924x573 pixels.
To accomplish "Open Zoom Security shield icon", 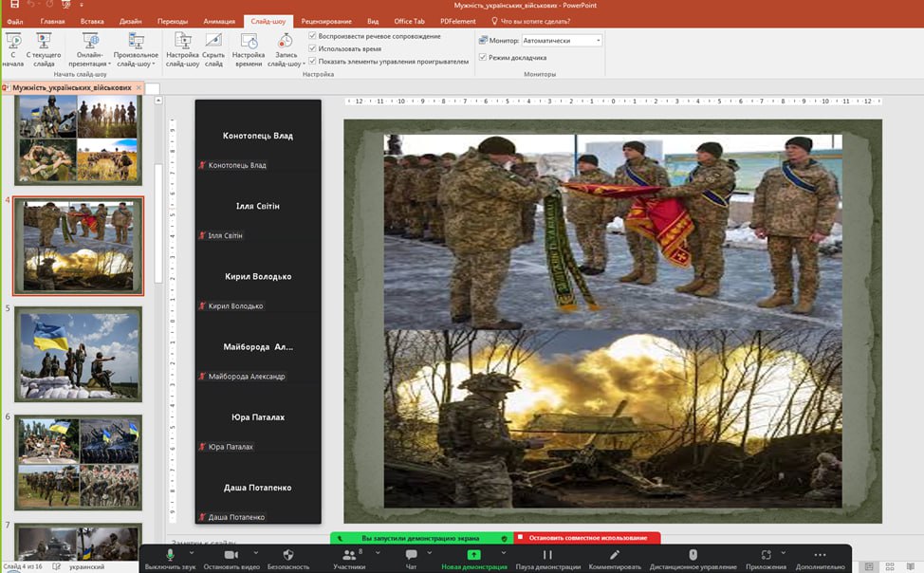I will [x=288, y=558].
